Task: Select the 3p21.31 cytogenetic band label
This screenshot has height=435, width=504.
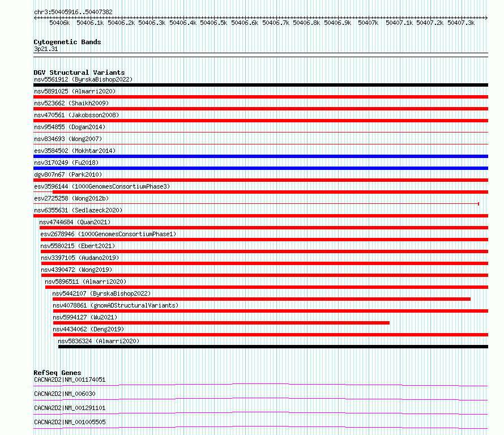Action: click(46, 49)
